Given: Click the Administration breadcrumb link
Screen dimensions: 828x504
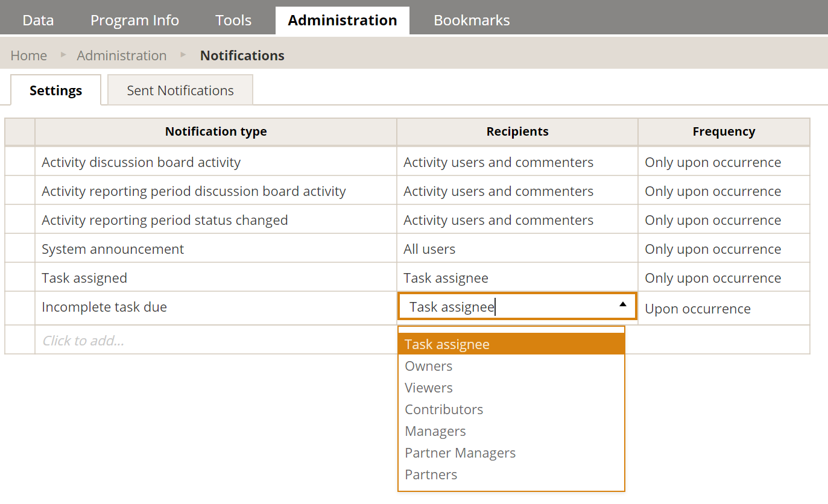Looking at the screenshot, I should pyautogui.click(x=122, y=55).
